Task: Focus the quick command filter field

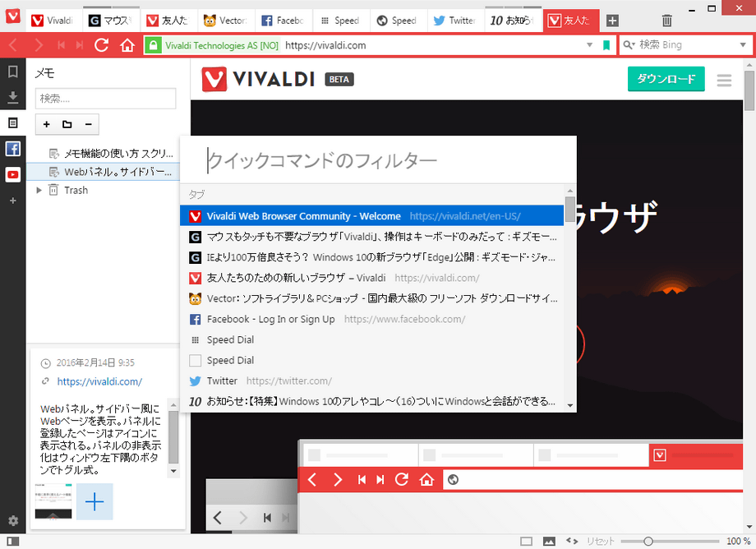Action: (379, 160)
